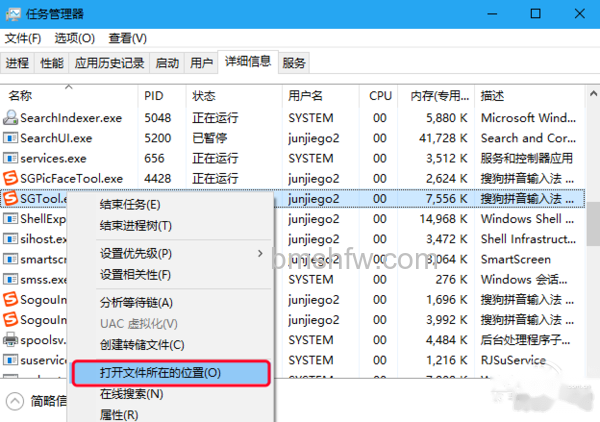
Task: Switch to the 用户 tab
Action: pyautogui.click(x=201, y=63)
